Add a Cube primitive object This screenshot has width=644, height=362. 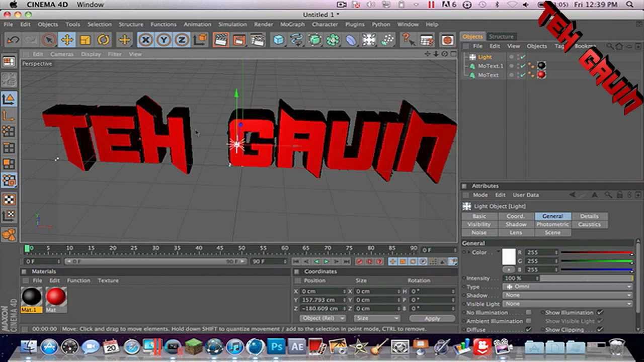point(278,40)
